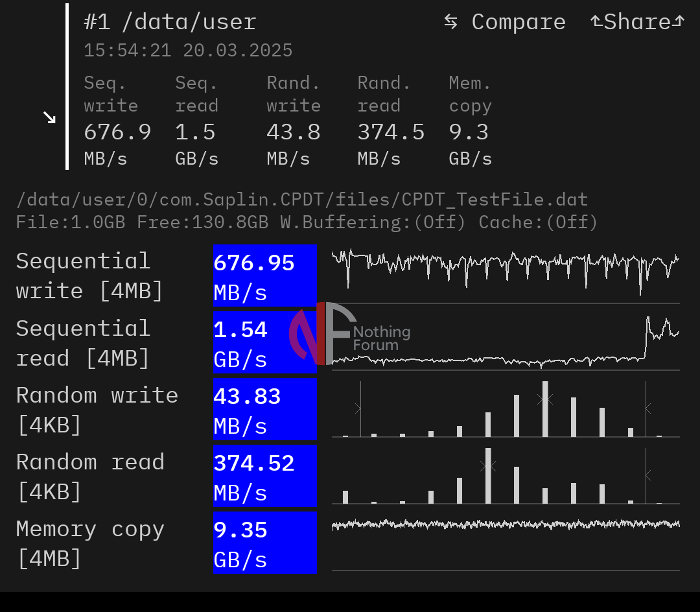The width and height of the screenshot is (700, 612).
Task: Click the Random write [4KB] label
Action: [x=97, y=409]
